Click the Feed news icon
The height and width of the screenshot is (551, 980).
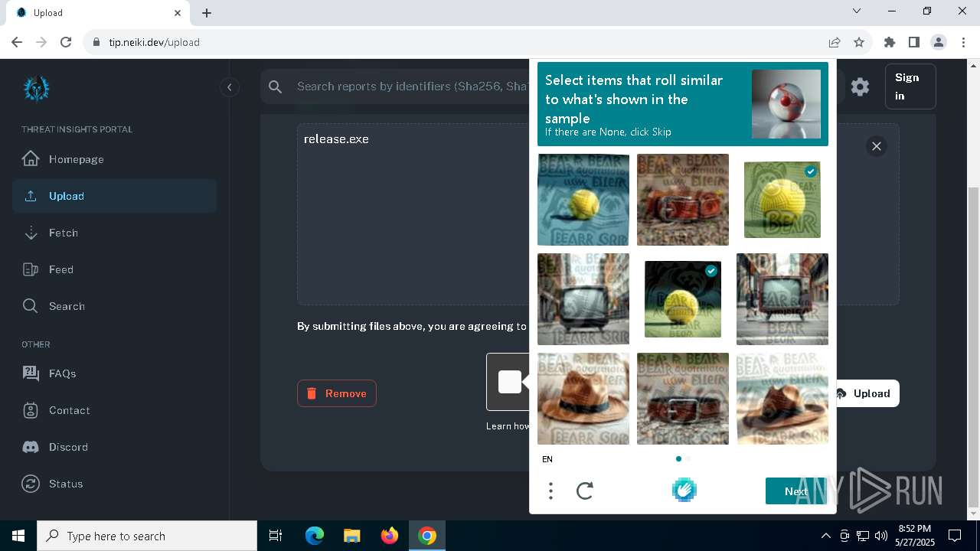[x=31, y=269]
